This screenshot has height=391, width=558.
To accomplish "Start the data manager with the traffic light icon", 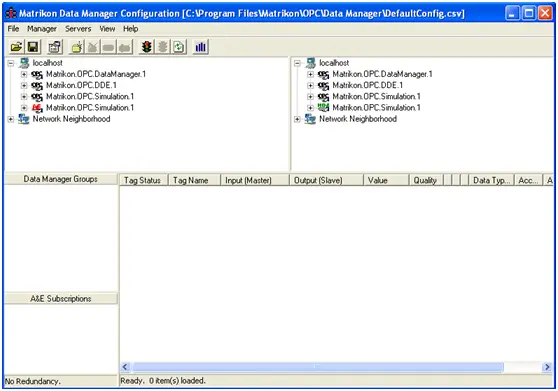I will click(146, 47).
